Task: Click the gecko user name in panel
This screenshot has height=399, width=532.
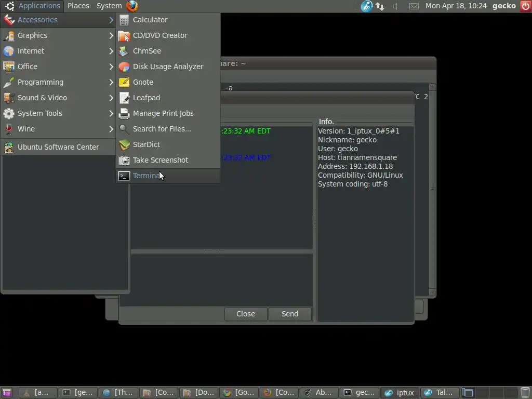Action: [x=504, y=6]
